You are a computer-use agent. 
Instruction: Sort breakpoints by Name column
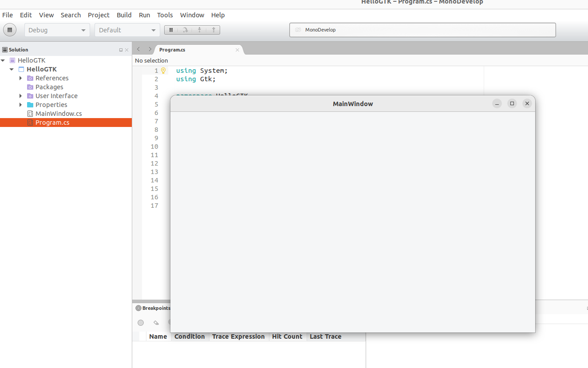pyautogui.click(x=158, y=336)
